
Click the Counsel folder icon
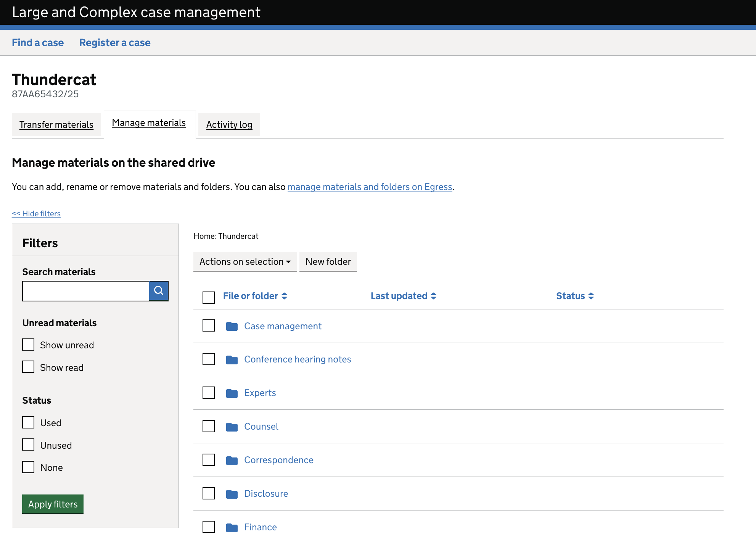tap(232, 426)
